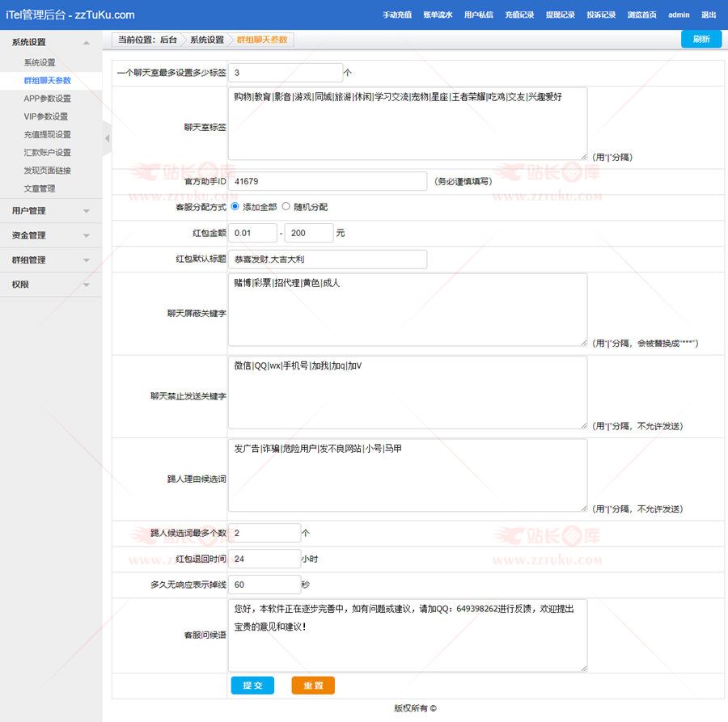This screenshot has height=722, width=728.
Task: Select the 添加全部 radio option
Action: 235,207
